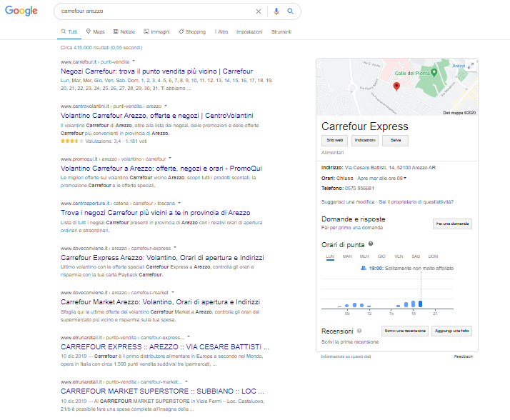The height and width of the screenshot is (420, 510).
Task: Click the Indicazioni button
Action: click(365, 141)
